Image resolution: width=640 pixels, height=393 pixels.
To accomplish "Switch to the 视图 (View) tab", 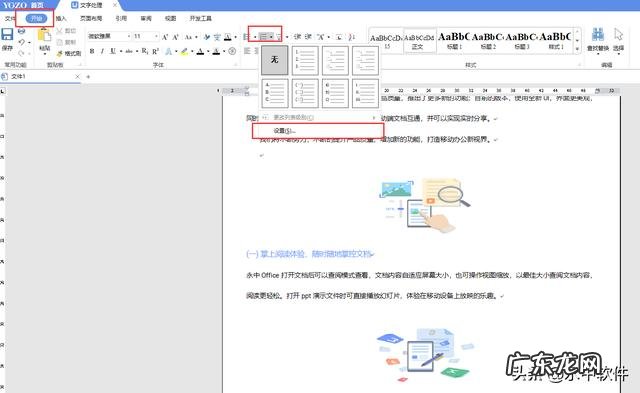I will pyautogui.click(x=170, y=18).
